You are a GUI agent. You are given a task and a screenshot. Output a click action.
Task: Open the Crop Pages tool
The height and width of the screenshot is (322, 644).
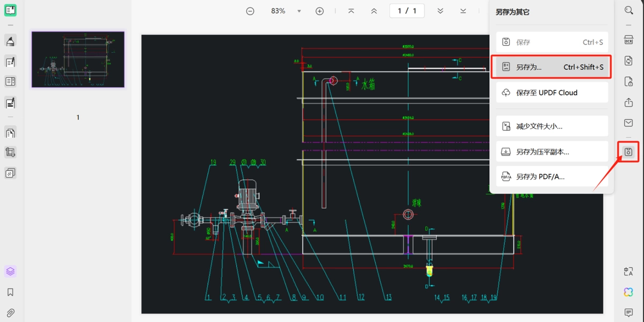point(10,152)
